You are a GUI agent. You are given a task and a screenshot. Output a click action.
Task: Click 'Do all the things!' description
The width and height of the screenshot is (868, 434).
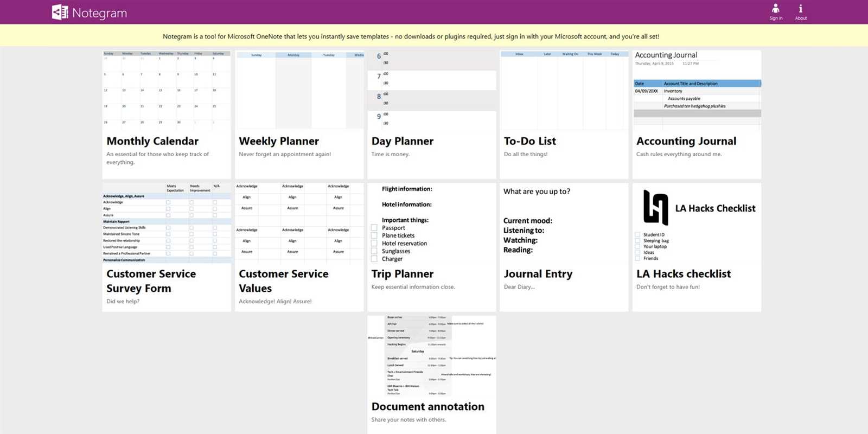click(526, 154)
